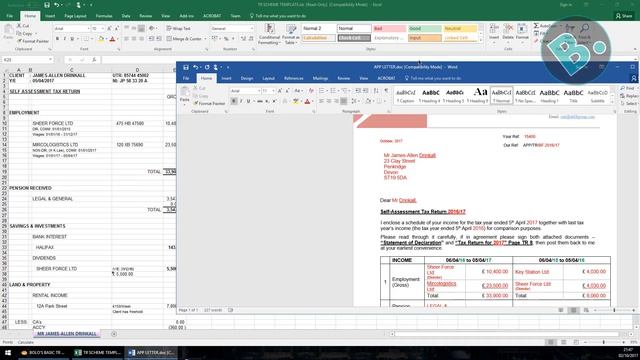Open Excel font name dropdown

(88, 29)
